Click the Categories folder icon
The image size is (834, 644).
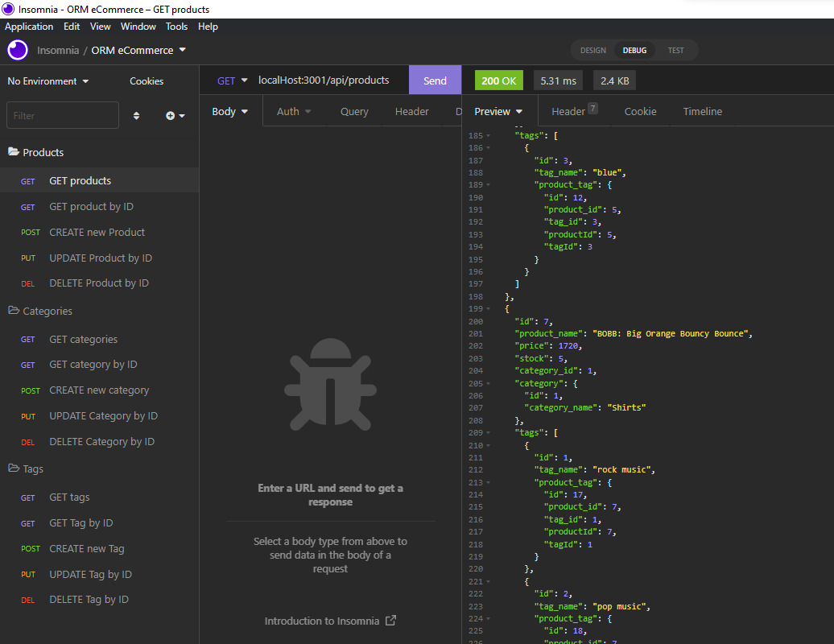pos(14,311)
